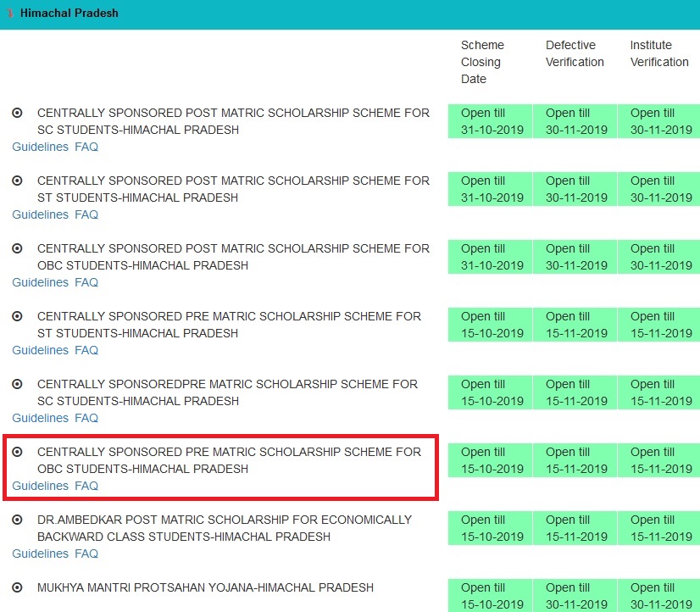Select bullet for Pre Matric ST Students scheme
This screenshot has width=700, height=612.
click(x=17, y=316)
